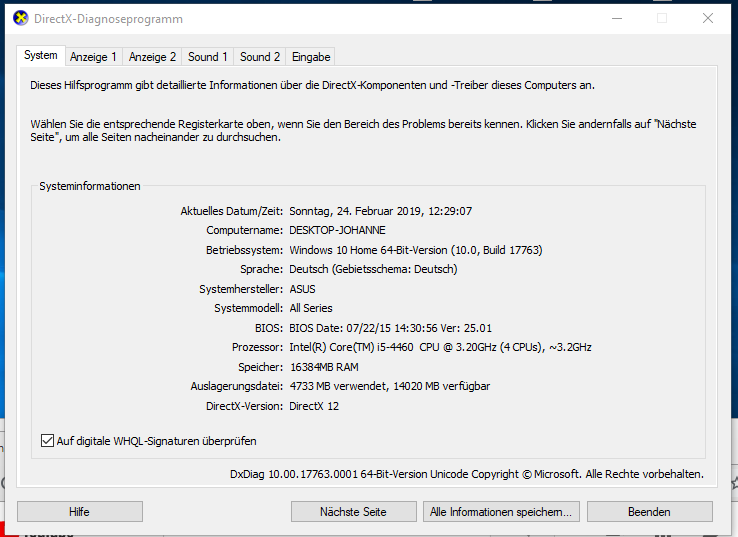Click the DxDiag 10.00.17763.0001 copyright line
Viewport: 738px width, 537px height.
tap(467, 474)
